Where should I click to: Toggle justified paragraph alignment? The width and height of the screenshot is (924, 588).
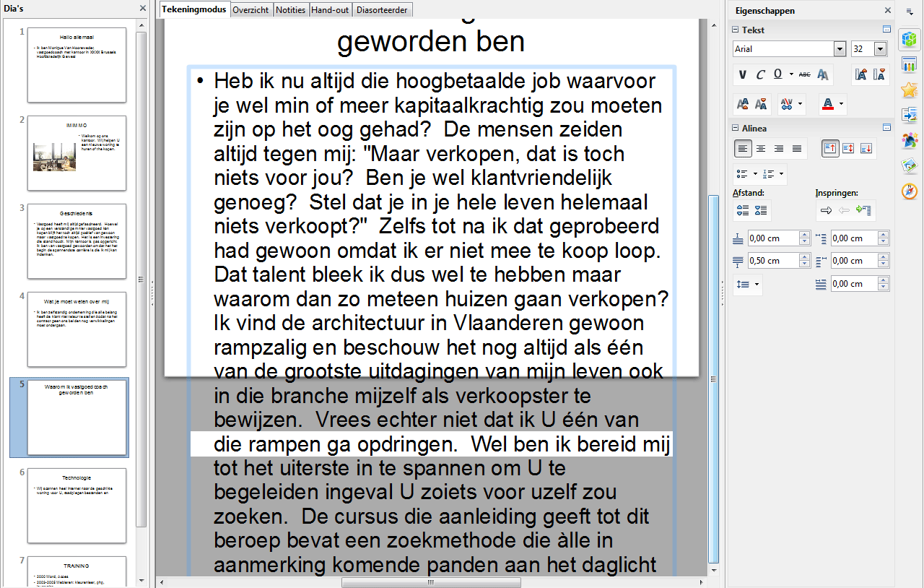tap(797, 149)
